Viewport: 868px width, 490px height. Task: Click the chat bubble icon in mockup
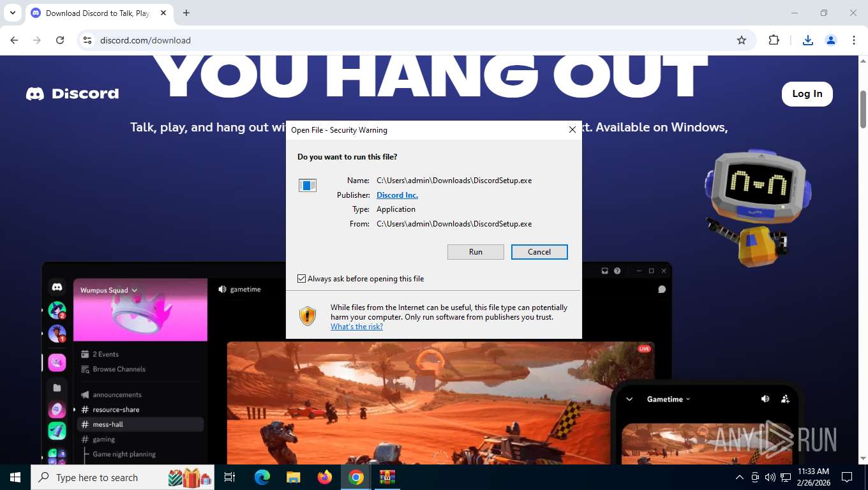click(x=662, y=289)
